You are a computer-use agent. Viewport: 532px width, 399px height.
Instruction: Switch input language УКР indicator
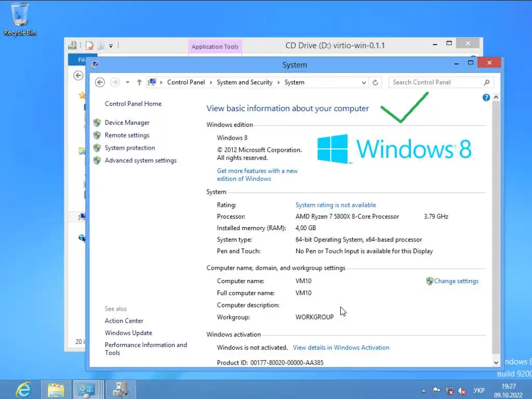[478, 391]
